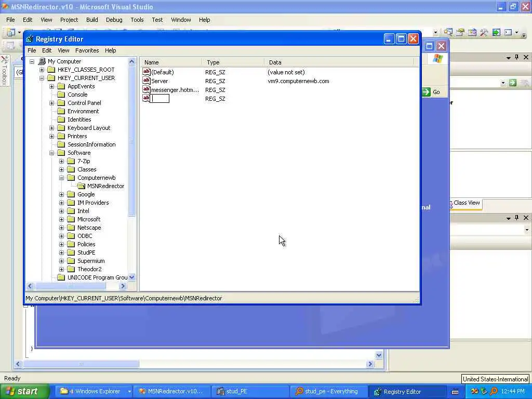Click the Everything search tray icon
Screen dimensions: 532x399
[494, 391]
